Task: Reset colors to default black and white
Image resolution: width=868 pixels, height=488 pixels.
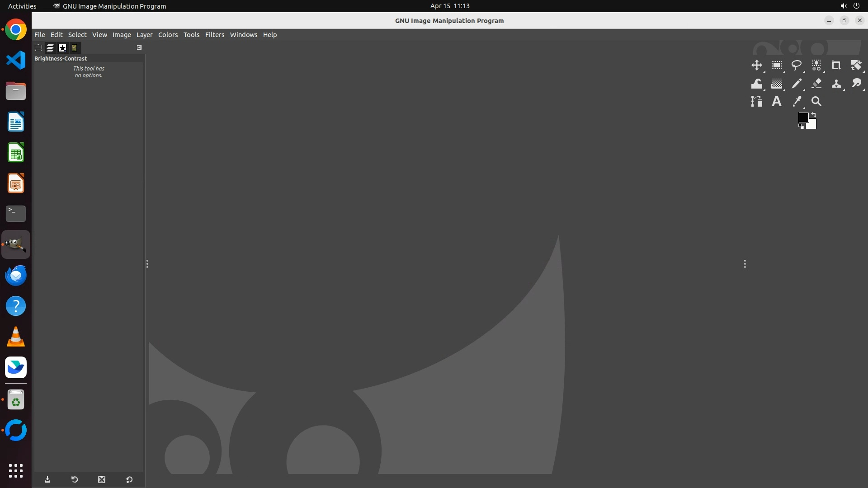Action: pyautogui.click(x=801, y=127)
